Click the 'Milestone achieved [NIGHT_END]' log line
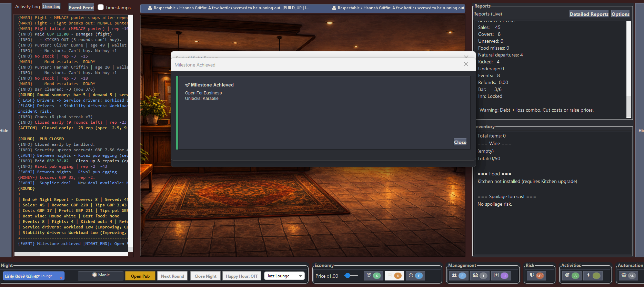The image size is (644, 287). 73,244
